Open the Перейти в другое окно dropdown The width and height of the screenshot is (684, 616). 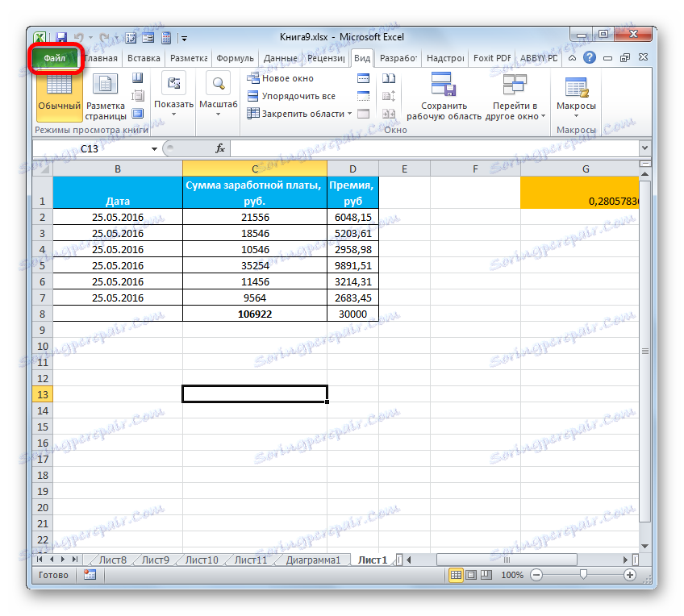click(x=515, y=96)
